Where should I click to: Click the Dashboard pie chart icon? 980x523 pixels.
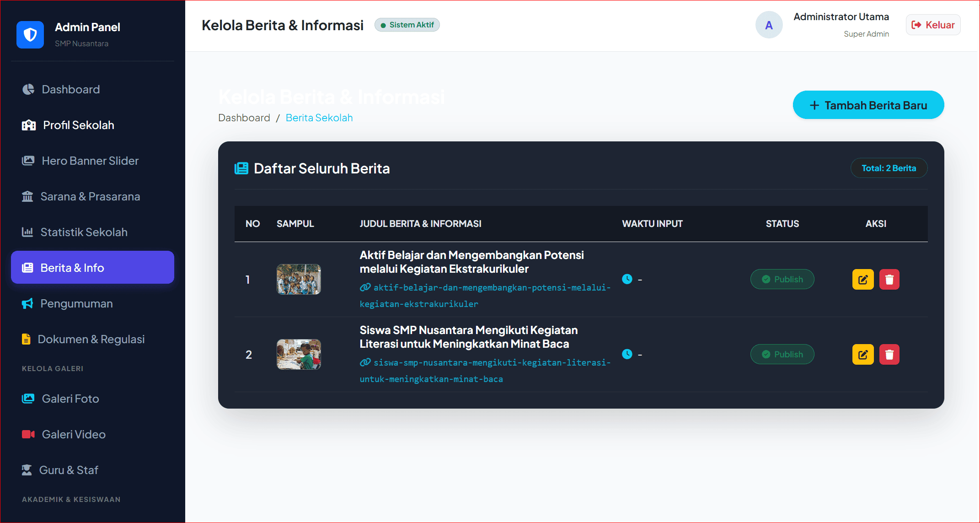tap(28, 89)
